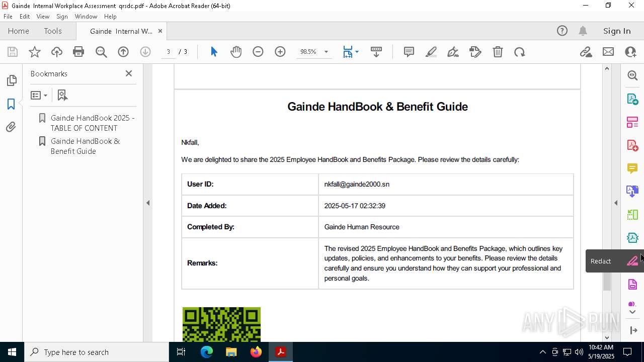This screenshot has width=644, height=362.
Task: Click the scrollbar down arrow
Action: pos(607,337)
